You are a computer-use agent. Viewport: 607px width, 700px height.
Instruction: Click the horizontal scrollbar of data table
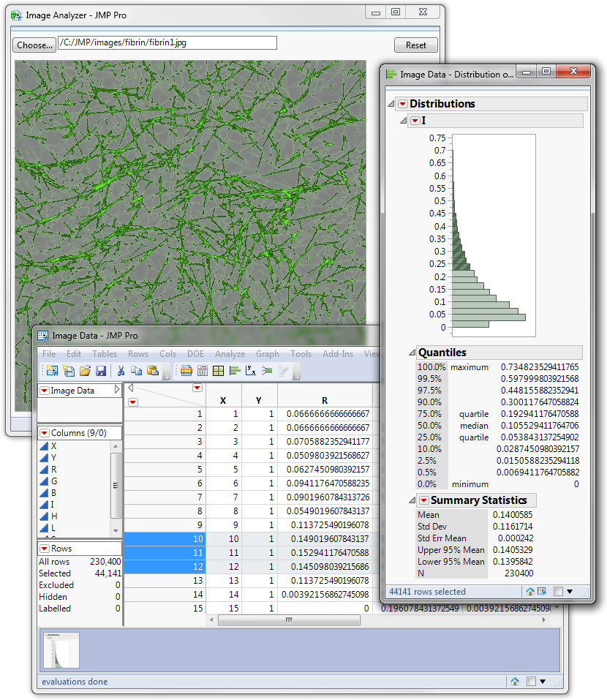[x=289, y=620]
